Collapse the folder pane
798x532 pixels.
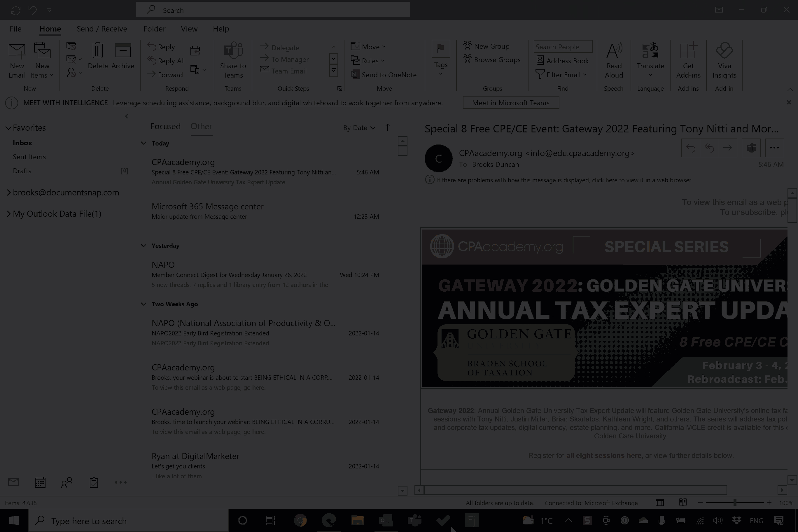pos(126,116)
